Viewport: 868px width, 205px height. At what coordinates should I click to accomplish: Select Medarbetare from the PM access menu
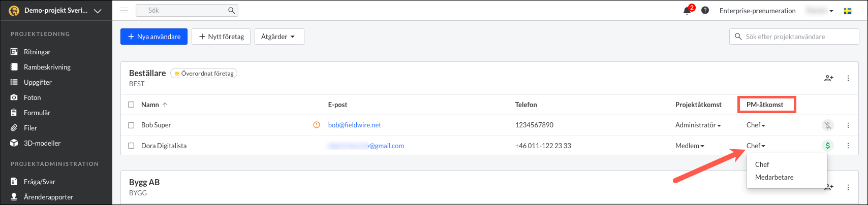pos(774,177)
